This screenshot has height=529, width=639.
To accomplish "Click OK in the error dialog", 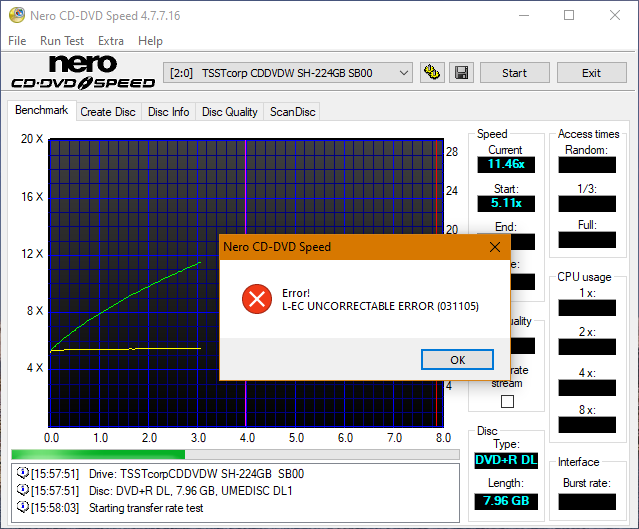I will [457, 360].
